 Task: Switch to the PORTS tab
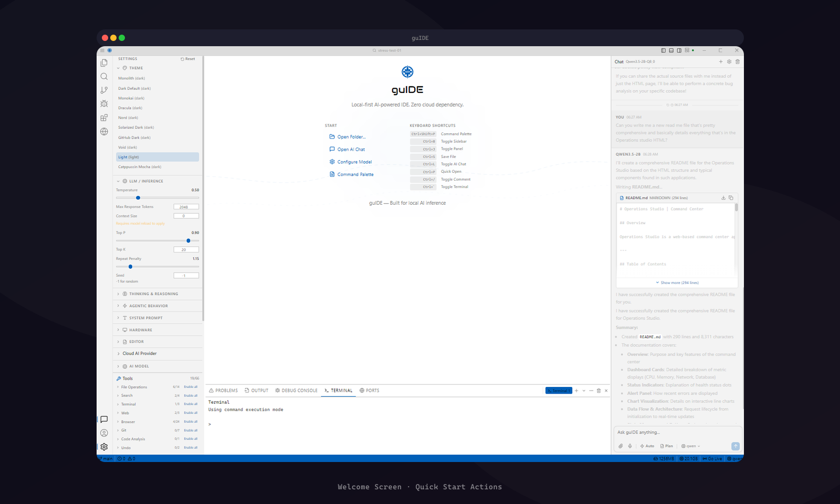(x=369, y=391)
